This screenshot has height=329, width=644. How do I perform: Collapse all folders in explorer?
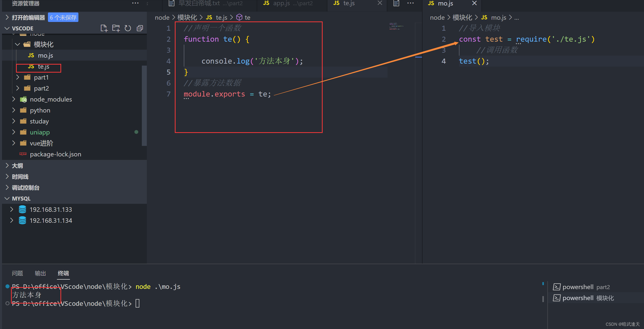(140, 28)
